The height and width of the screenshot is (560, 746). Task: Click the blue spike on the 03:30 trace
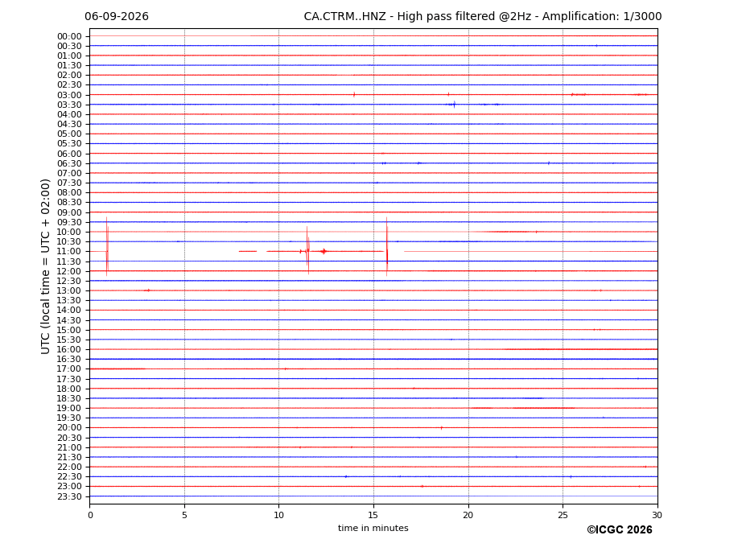[x=455, y=105]
